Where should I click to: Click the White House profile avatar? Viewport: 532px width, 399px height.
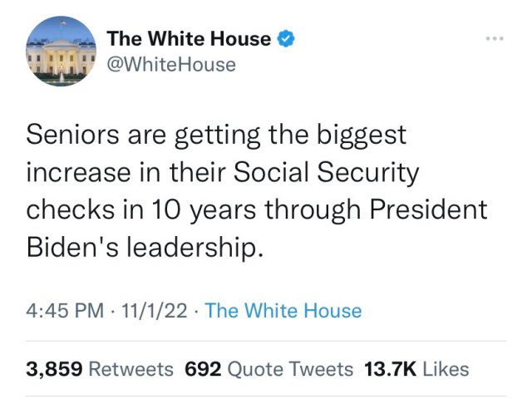(x=58, y=51)
